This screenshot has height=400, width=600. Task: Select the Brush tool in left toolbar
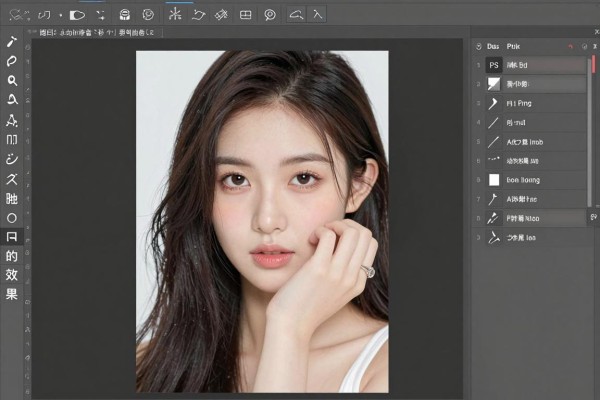click(12, 41)
